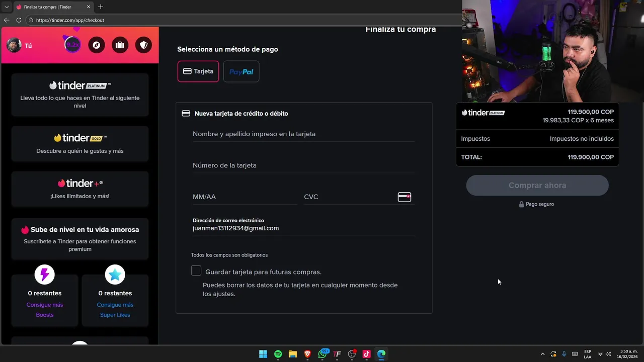Click the credit card icon in form header
This screenshot has width=644, height=362.
point(186,114)
